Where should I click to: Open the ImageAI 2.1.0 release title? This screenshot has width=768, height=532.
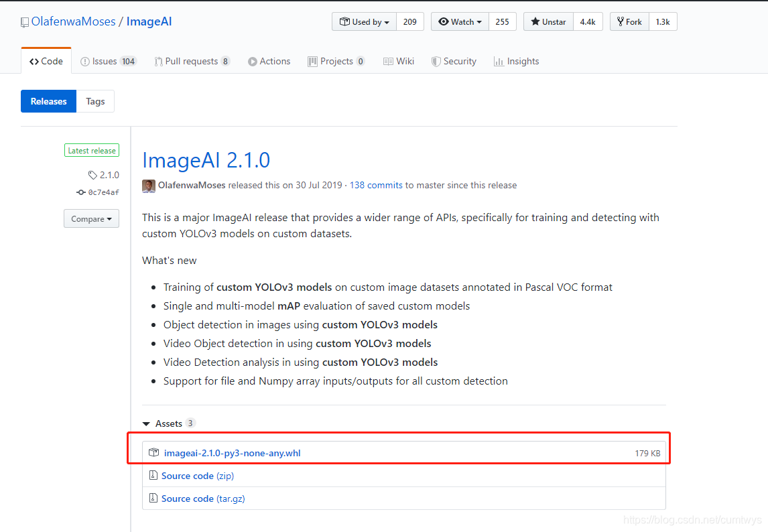206,160
